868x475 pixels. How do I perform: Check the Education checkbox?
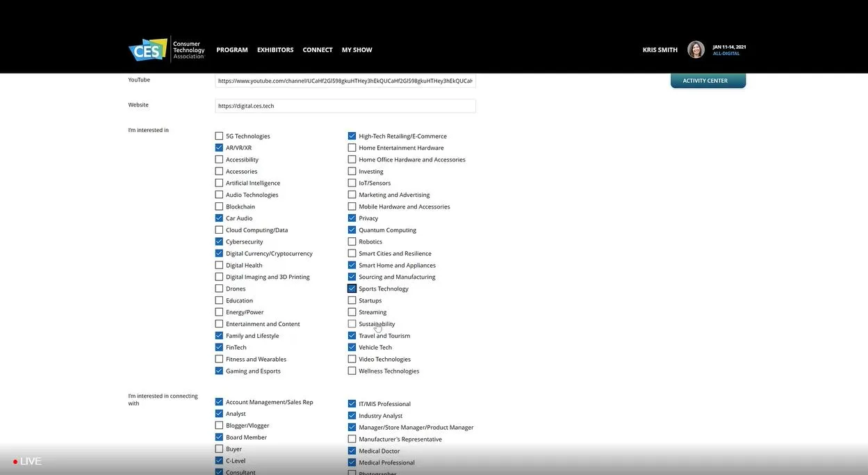tap(219, 300)
